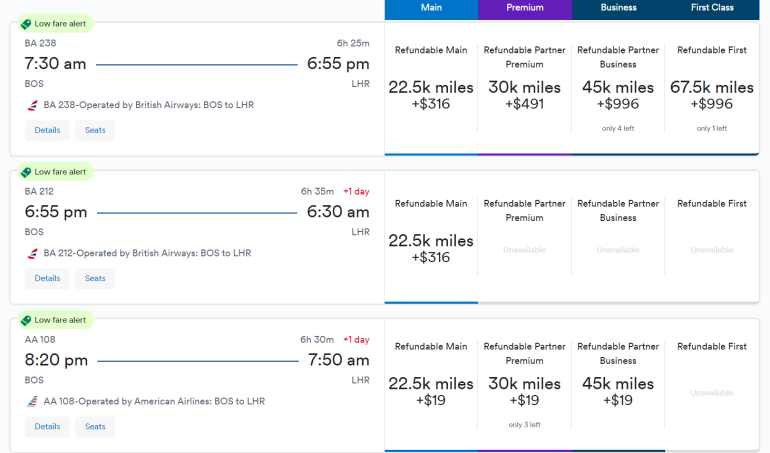Expand Details for flight BA 212
This screenshot has height=453, width=770.
[x=47, y=278]
